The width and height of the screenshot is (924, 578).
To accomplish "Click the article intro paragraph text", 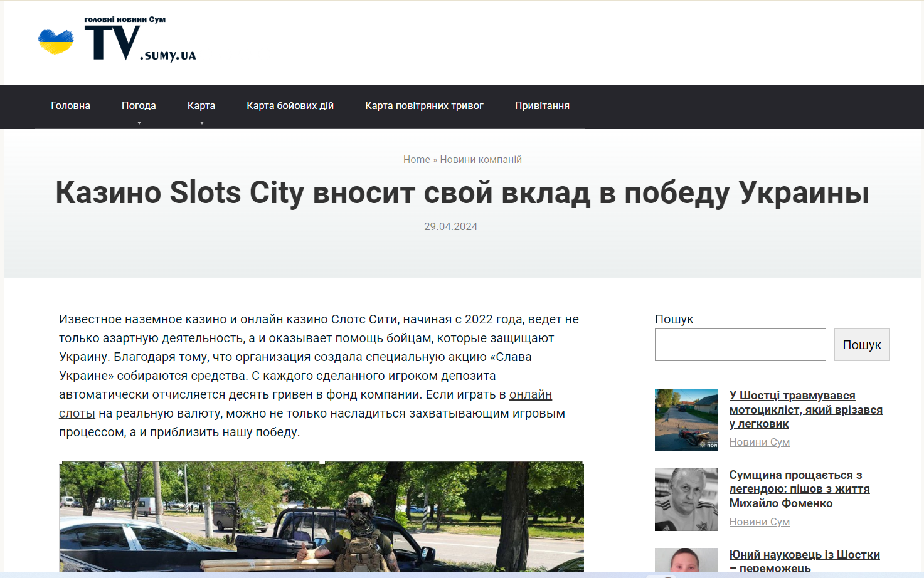I will 319,376.
